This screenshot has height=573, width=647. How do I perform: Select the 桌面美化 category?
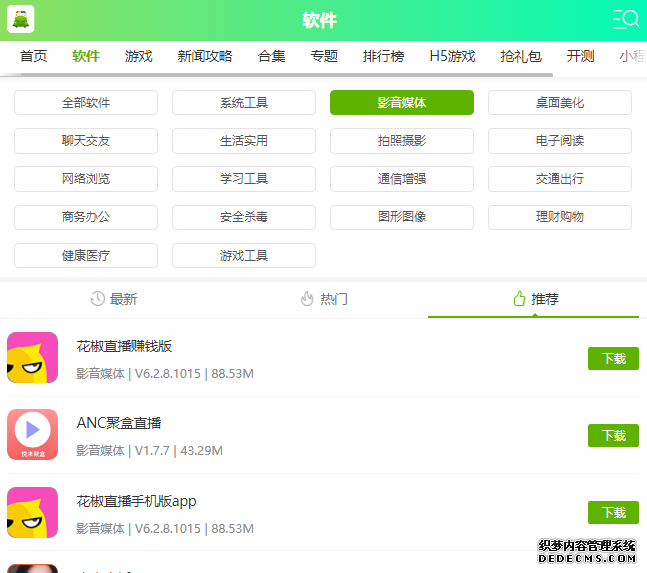[560, 103]
